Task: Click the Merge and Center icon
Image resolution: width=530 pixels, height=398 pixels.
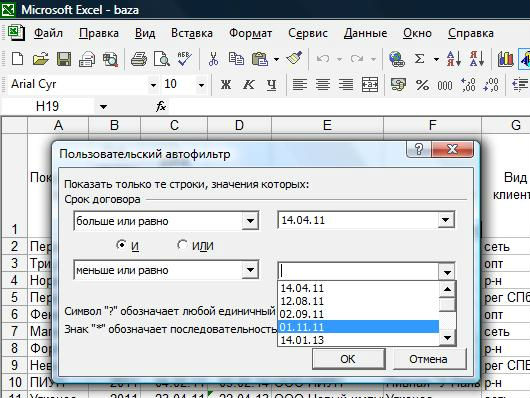Action: [x=370, y=85]
